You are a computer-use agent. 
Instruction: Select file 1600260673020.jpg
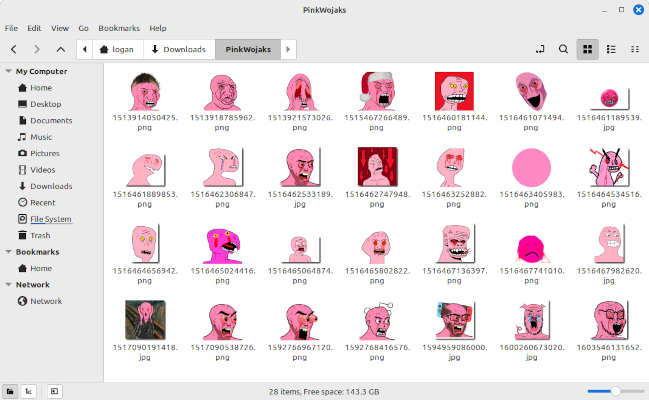531,331
